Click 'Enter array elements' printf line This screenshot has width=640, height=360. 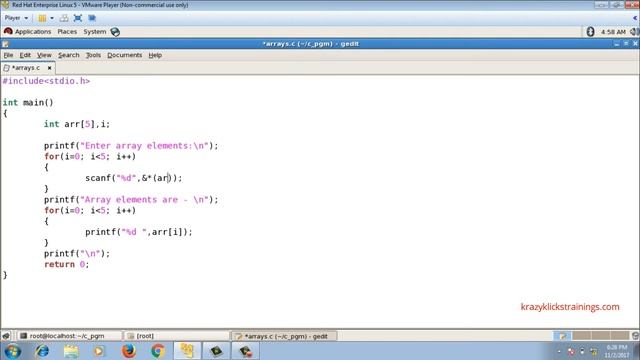coord(131,146)
